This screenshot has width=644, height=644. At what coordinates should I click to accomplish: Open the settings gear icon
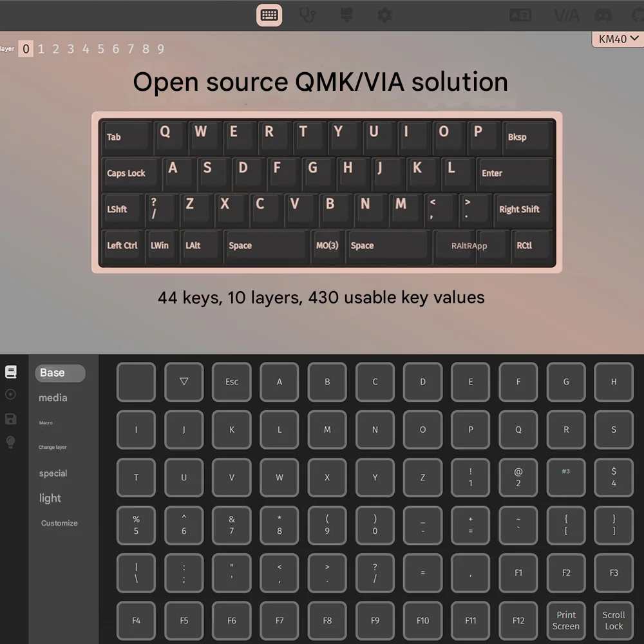coord(384,15)
